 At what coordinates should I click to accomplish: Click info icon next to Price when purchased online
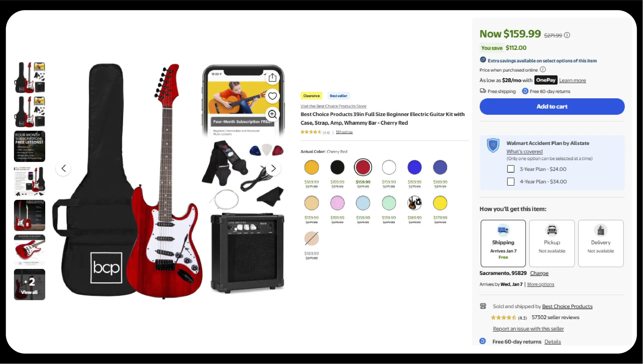543,70
